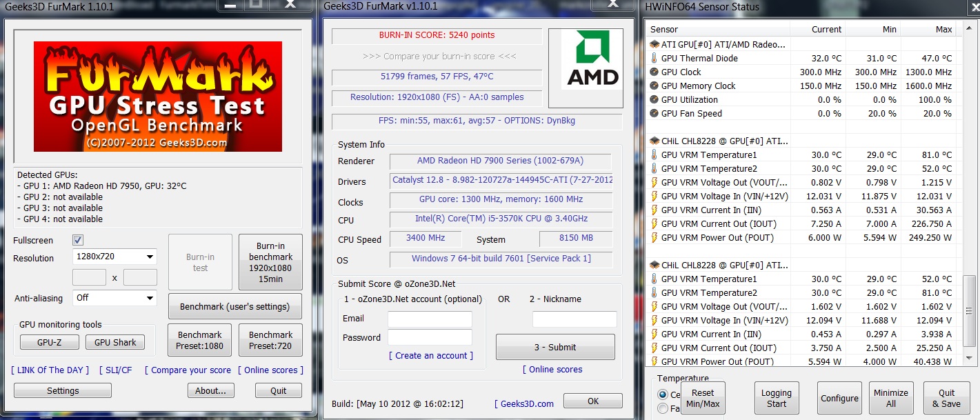The height and width of the screenshot is (420, 980).
Task: Click the GPU Memory Clock row icon
Action: point(654,86)
